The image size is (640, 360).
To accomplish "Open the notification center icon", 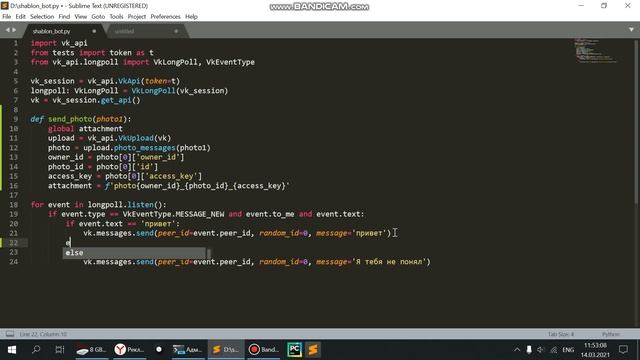I will point(623,350).
